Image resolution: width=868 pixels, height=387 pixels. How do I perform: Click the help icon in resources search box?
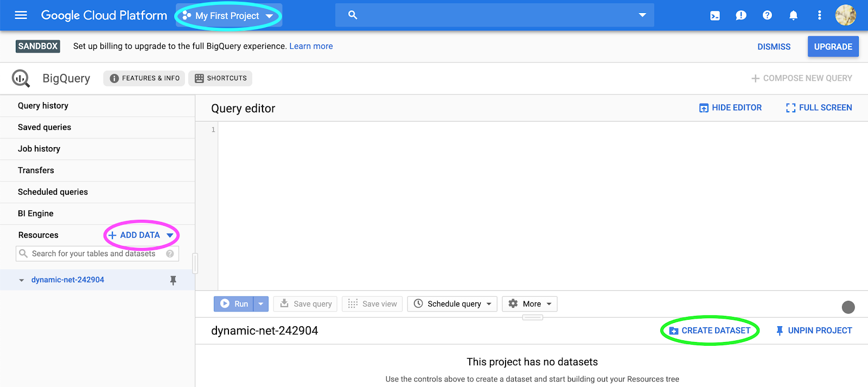tap(170, 253)
